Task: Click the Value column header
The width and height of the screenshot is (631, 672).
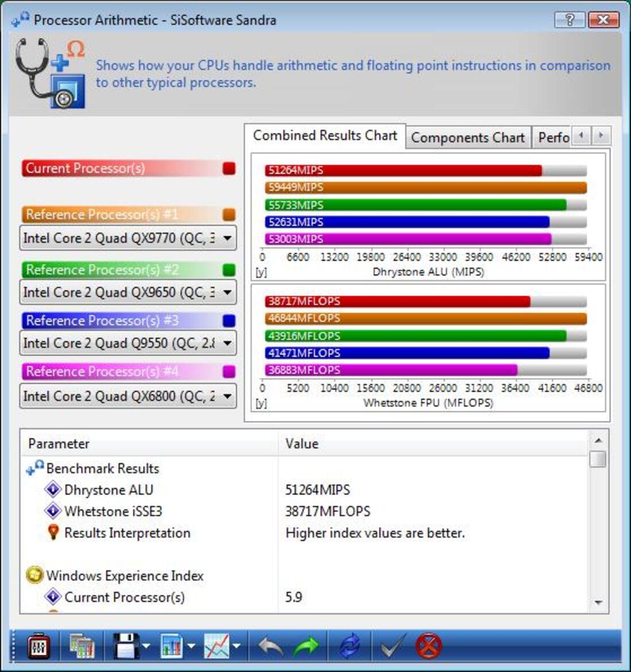Action: tap(433, 443)
